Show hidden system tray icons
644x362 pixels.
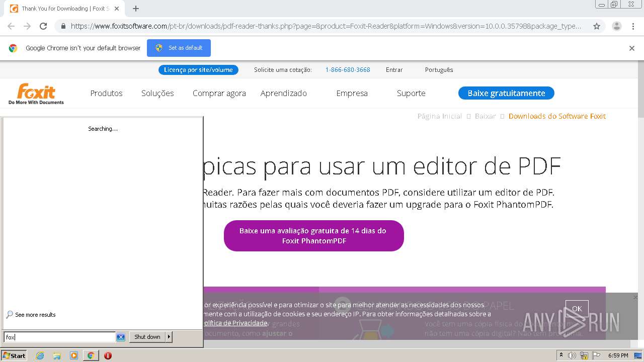pyautogui.click(x=561, y=355)
